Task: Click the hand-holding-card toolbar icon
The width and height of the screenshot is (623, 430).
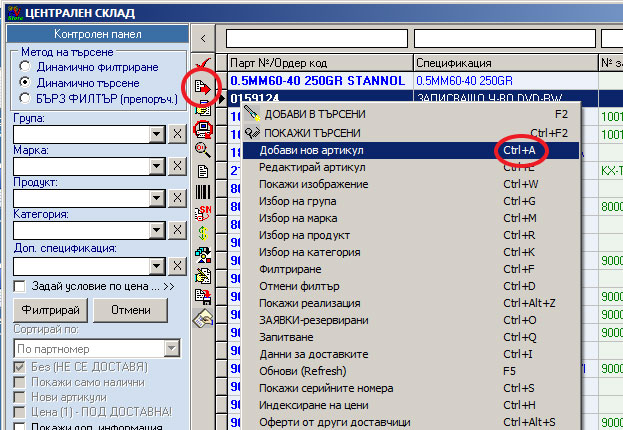Action: [x=203, y=318]
